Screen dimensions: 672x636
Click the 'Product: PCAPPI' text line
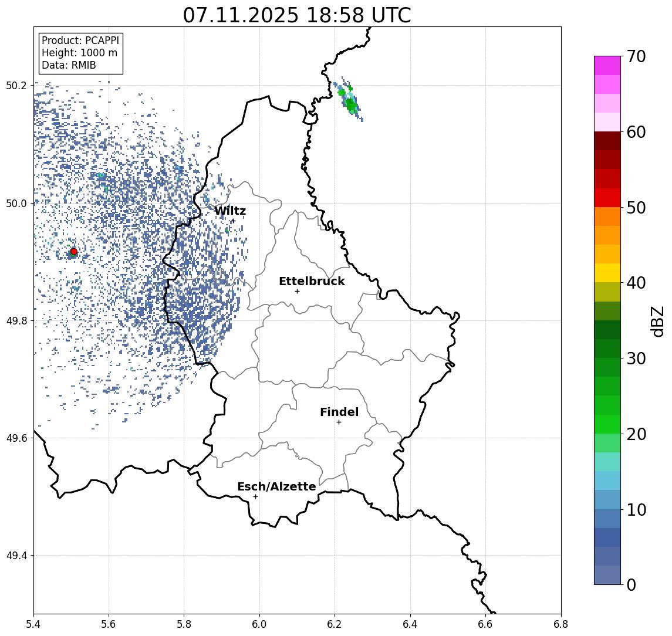pyautogui.click(x=80, y=40)
